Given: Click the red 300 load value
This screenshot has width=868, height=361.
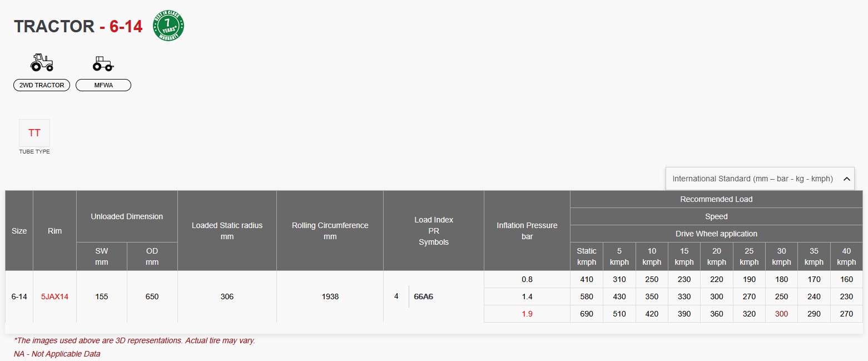Looking at the screenshot, I should (x=781, y=314).
